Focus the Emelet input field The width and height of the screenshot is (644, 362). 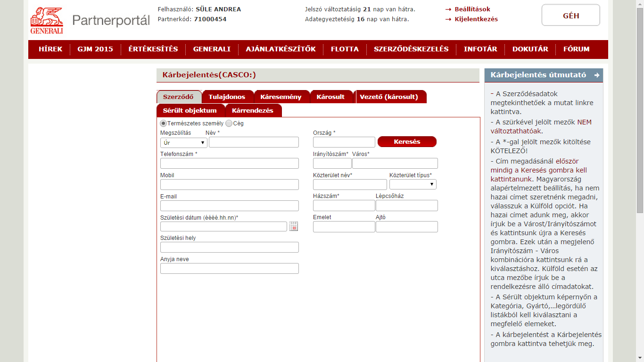pyautogui.click(x=344, y=227)
